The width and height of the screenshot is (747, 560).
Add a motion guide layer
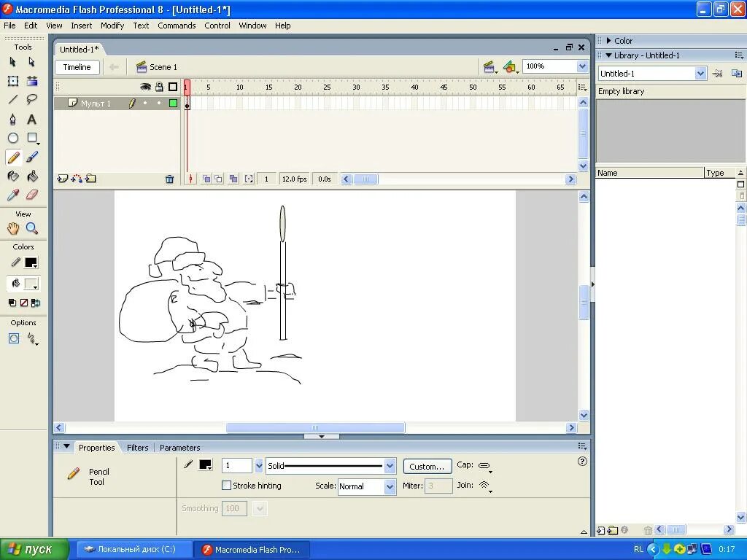click(x=76, y=179)
